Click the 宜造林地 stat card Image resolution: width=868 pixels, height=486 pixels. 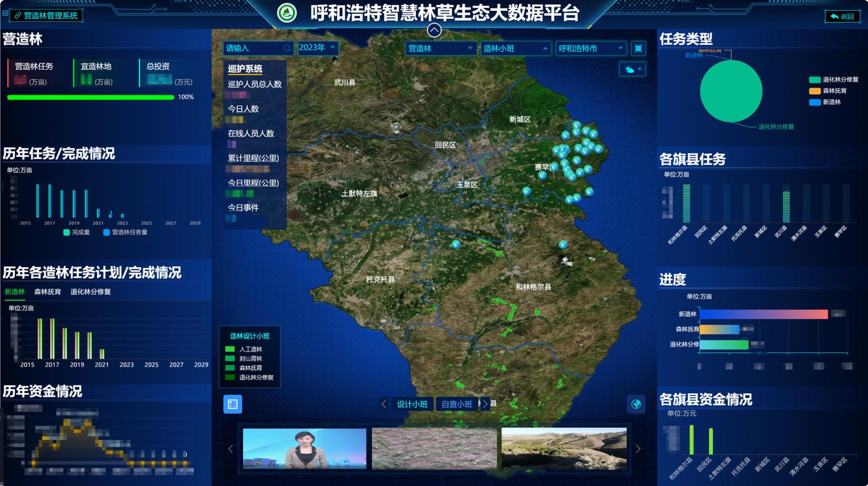click(101, 73)
